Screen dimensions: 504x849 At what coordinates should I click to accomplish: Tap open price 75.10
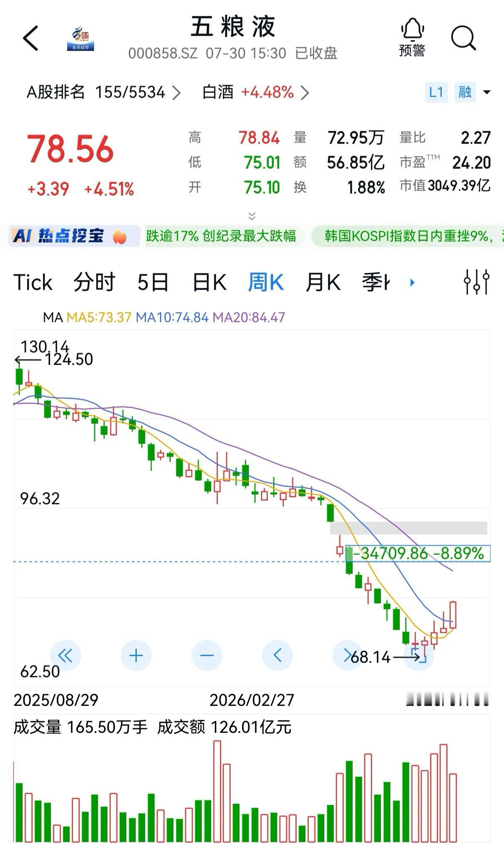[x=262, y=187]
